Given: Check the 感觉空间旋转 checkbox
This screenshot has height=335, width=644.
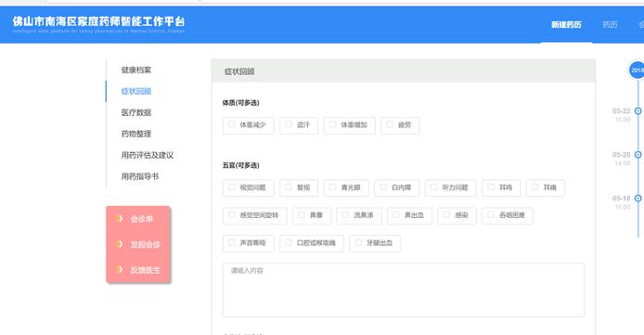Looking at the screenshot, I should point(232,214).
